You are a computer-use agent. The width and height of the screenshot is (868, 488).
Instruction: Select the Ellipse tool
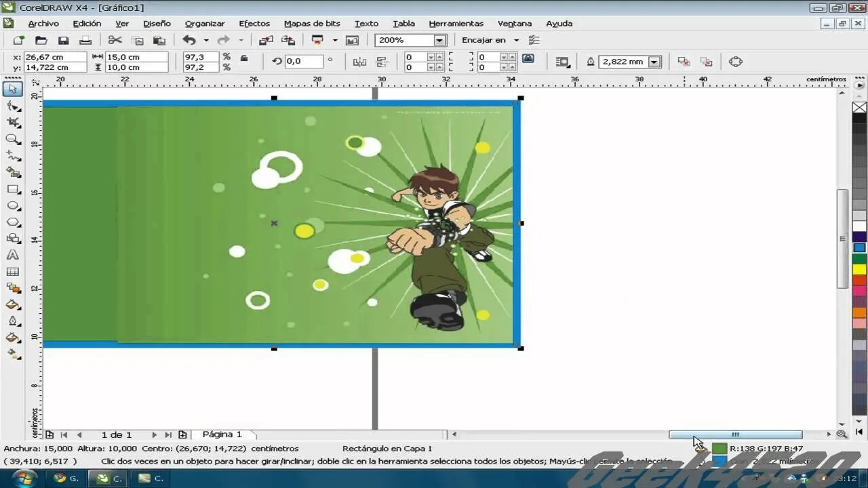click(x=13, y=205)
